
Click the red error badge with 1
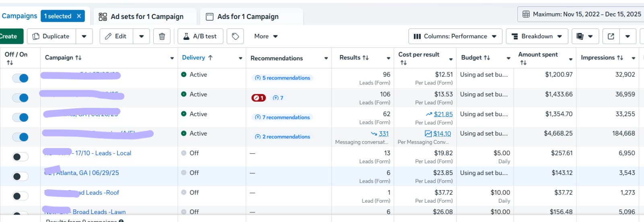tap(258, 98)
